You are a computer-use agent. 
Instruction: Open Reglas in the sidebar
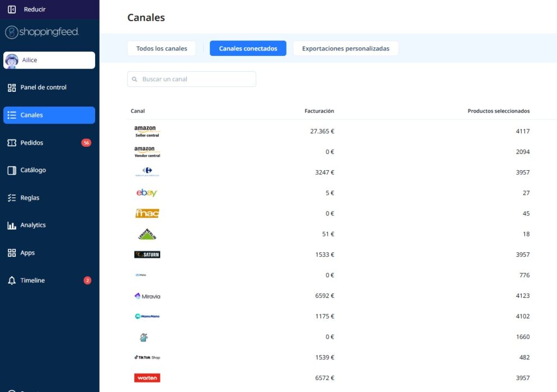click(x=49, y=198)
